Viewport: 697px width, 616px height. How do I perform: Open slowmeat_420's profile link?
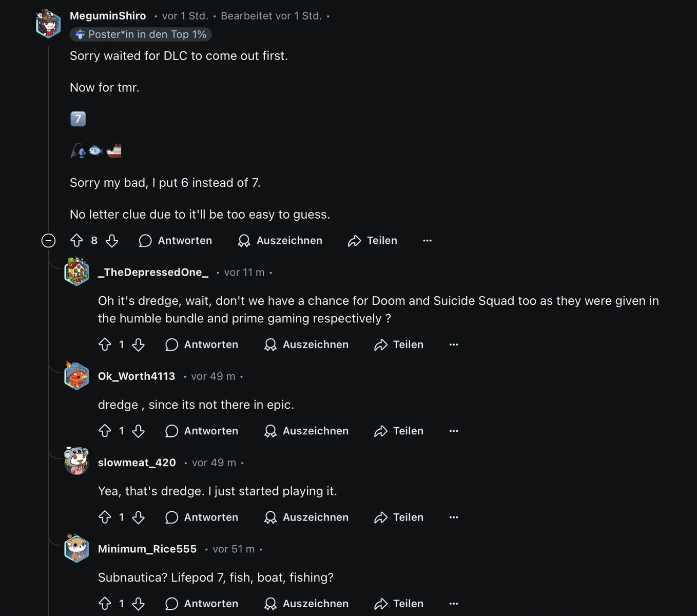pos(137,463)
